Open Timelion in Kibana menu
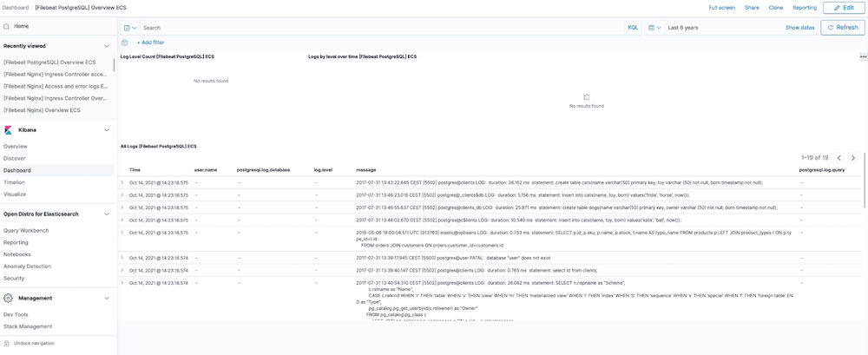This screenshot has height=355, width=868. point(14,182)
